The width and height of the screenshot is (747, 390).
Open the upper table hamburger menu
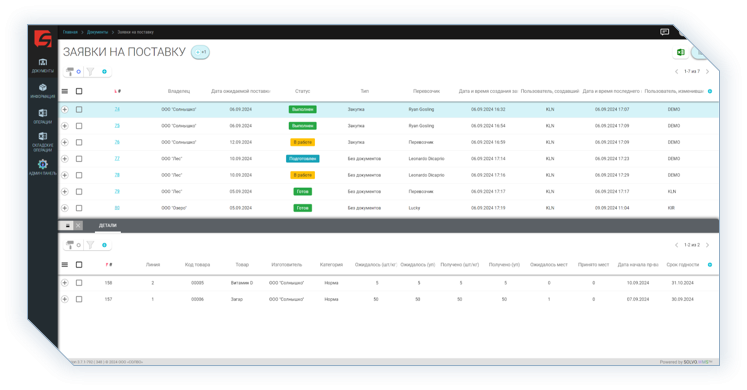pyautogui.click(x=65, y=91)
